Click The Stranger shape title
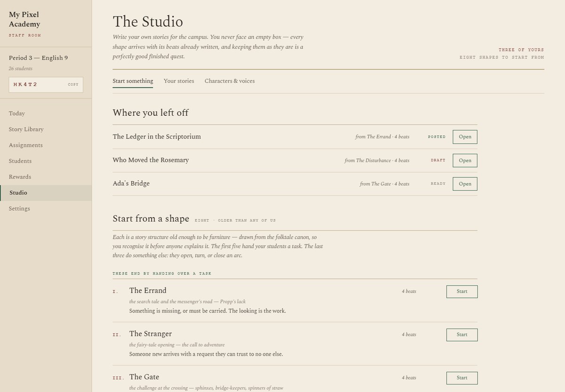The width and height of the screenshot is (565, 392). pos(151,334)
